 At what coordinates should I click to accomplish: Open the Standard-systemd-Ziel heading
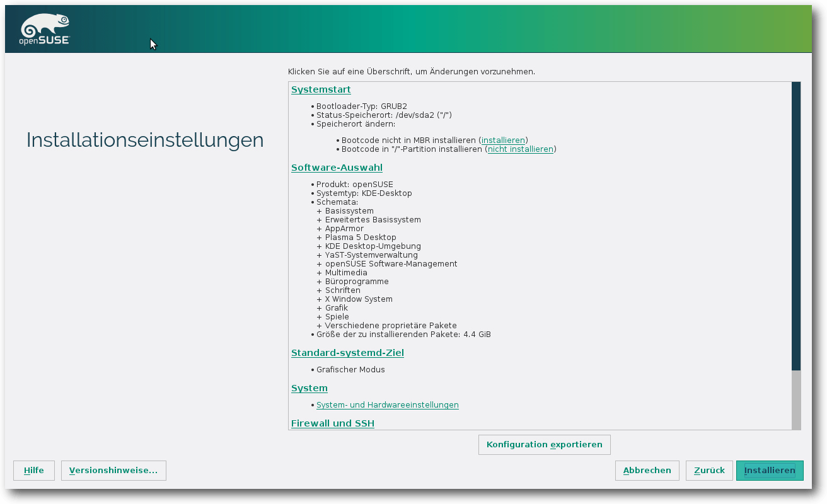(x=347, y=353)
